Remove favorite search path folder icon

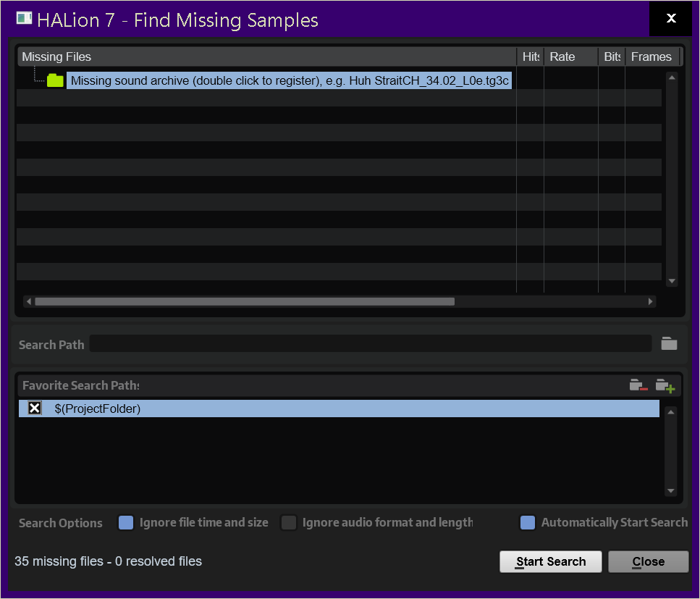638,385
